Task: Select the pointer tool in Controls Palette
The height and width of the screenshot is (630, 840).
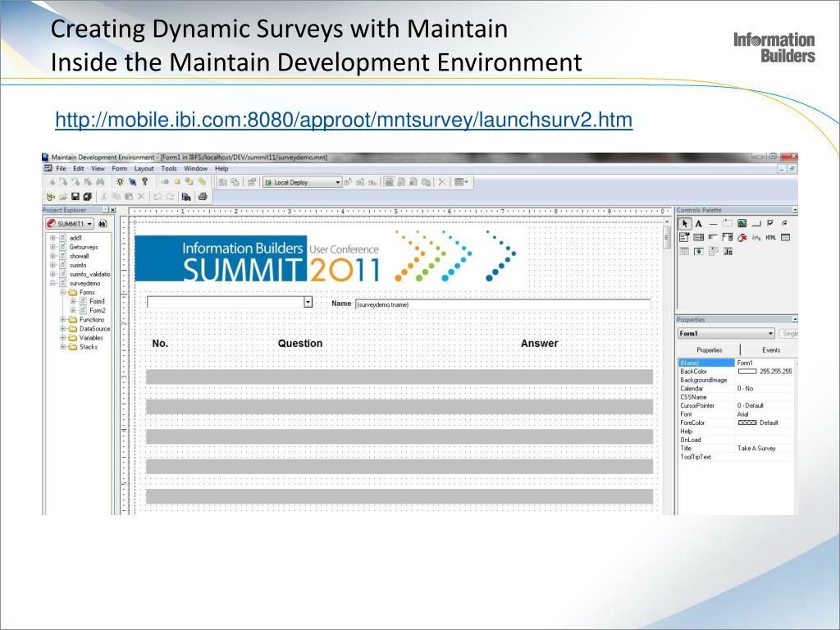Action: [x=684, y=223]
